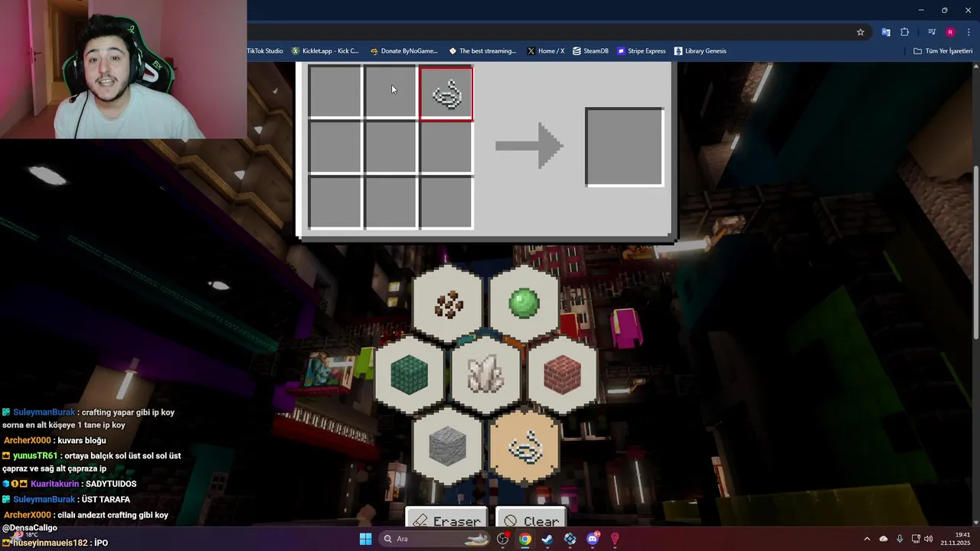Click chat message 'kuvars bloğu'
This screenshot has width=980, height=551.
[x=82, y=441]
